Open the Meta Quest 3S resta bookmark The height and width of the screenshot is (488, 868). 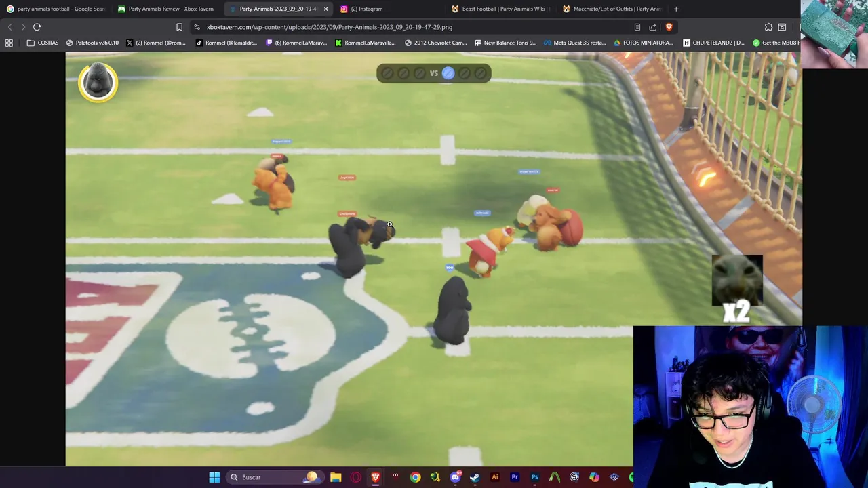click(575, 43)
